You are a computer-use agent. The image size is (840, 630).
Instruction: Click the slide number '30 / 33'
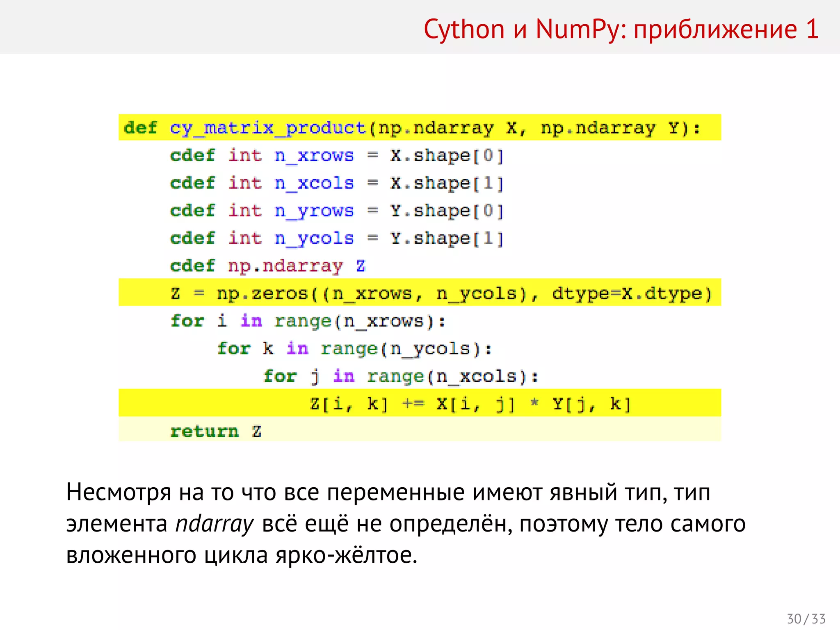(806, 619)
